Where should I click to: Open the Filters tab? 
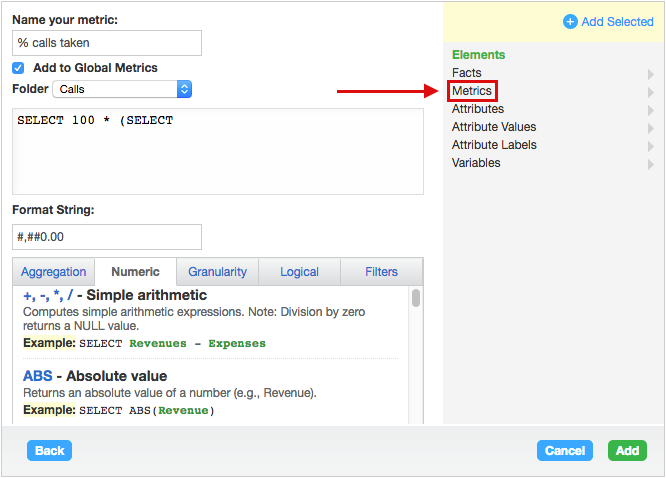pos(381,272)
